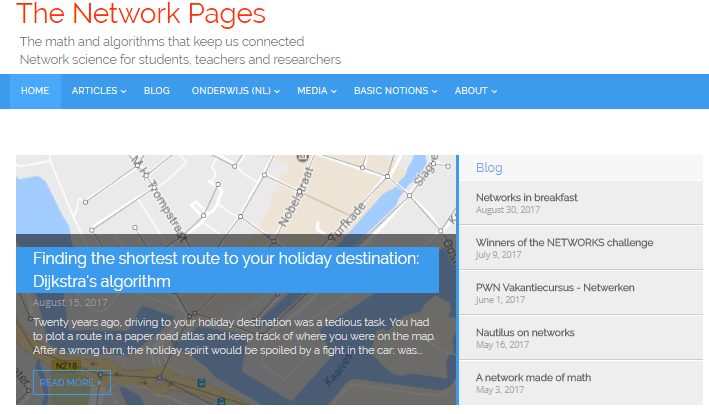
Task: Open the Blog sidebar heading
Action: pyautogui.click(x=489, y=168)
